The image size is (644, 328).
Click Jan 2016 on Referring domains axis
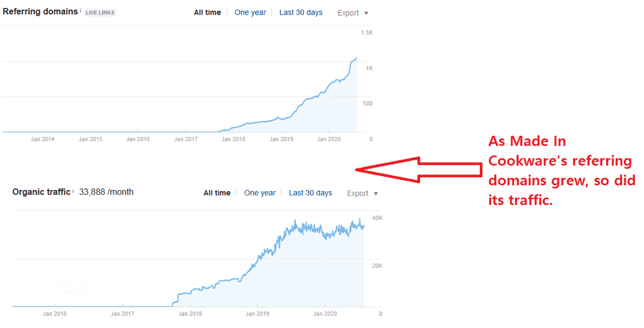click(x=138, y=139)
